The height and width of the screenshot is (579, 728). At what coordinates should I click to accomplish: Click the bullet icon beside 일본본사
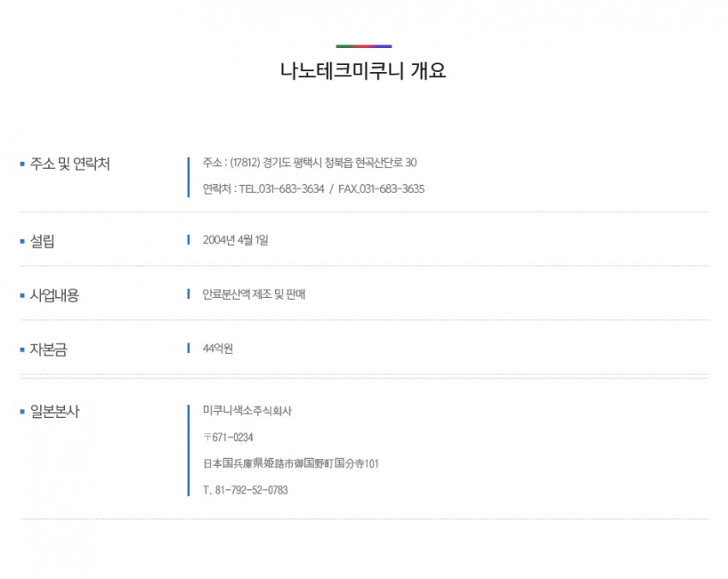[x=22, y=411]
